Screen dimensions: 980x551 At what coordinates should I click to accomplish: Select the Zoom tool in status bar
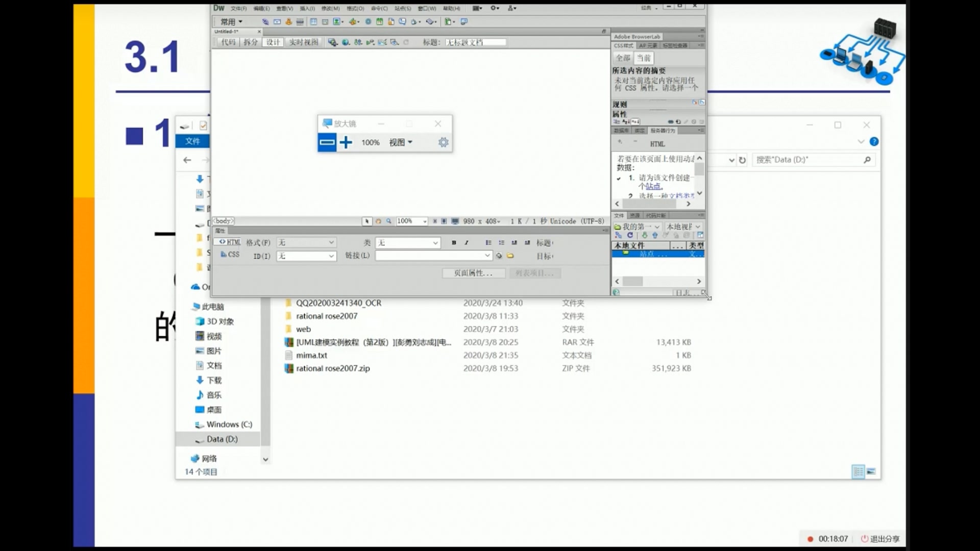tap(389, 221)
